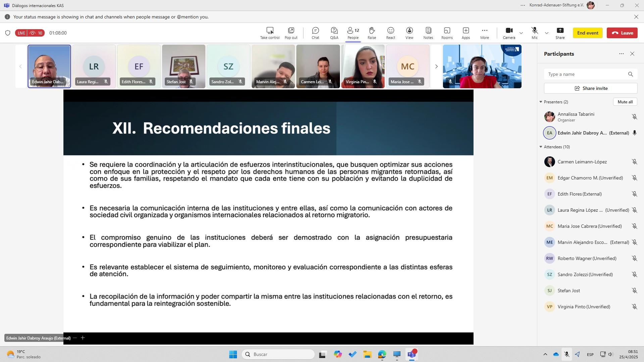Click the Share invite button
The image size is (644, 362).
point(590,88)
